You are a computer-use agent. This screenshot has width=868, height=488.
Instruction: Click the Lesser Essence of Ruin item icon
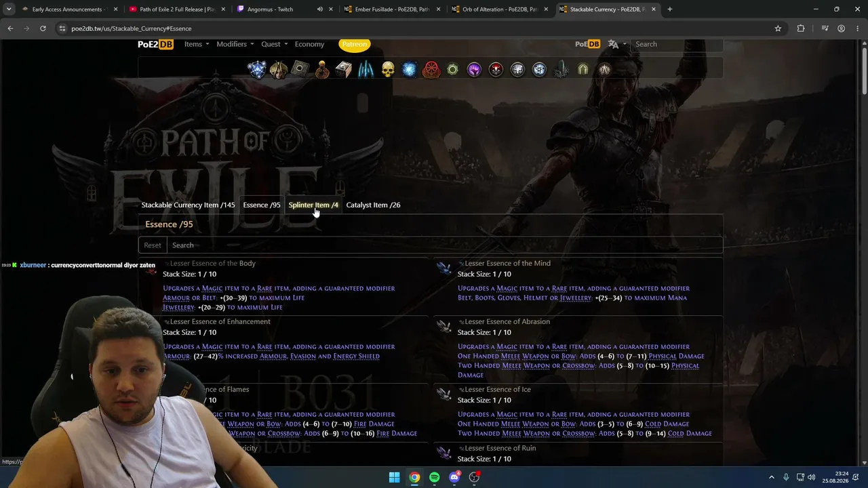444,453
